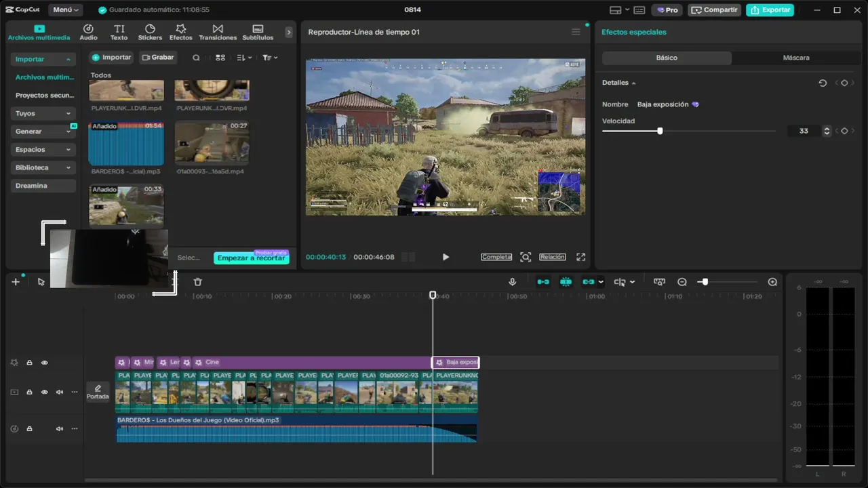868x488 pixels.
Task: Expand the Tuyos sidebar section
Action: (68, 114)
